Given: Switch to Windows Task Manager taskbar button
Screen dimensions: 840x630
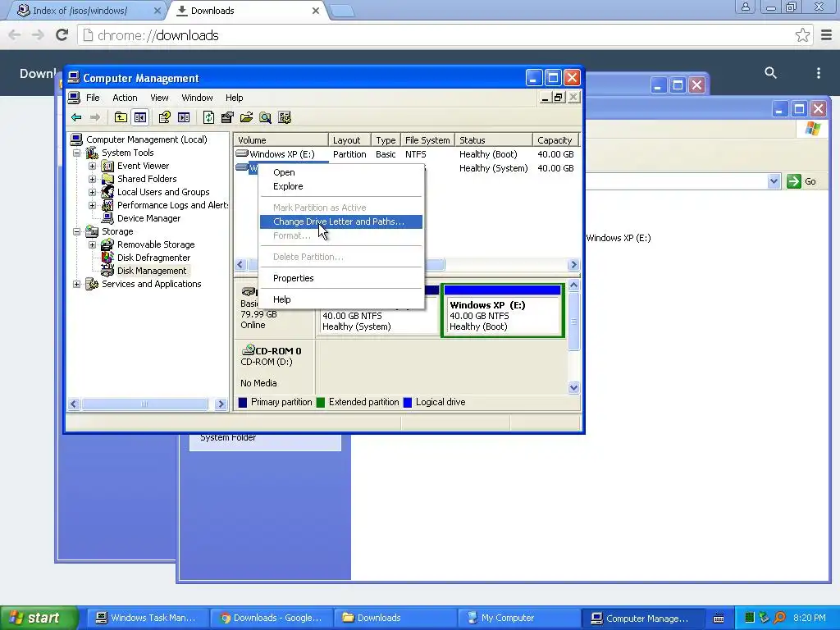Looking at the screenshot, I should tap(146, 618).
